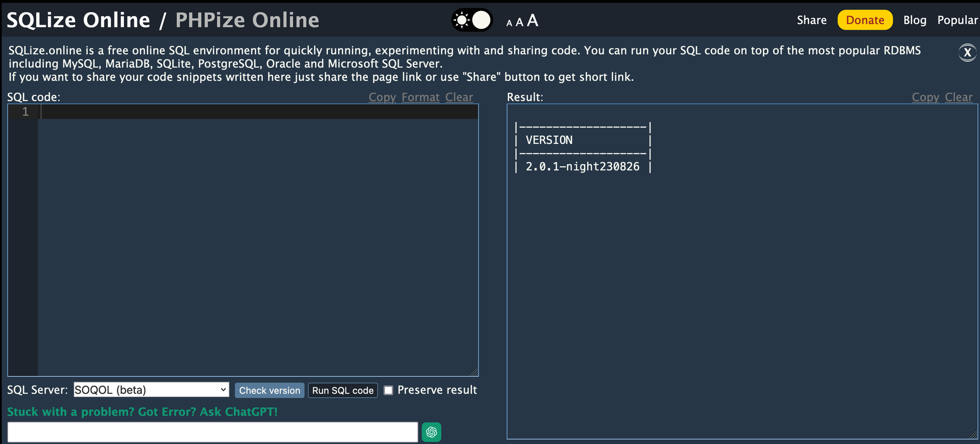
Task: Click the Result output area
Action: 742,272
